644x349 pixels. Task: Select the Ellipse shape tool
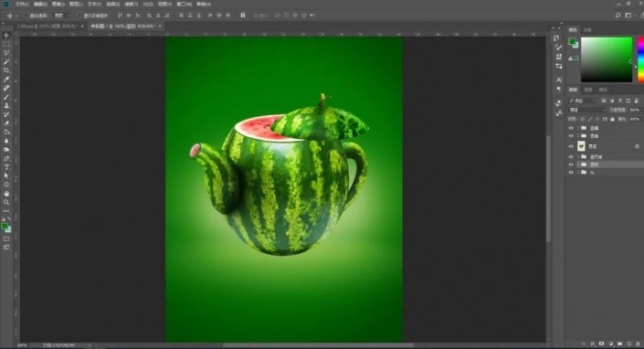click(6, 185)
